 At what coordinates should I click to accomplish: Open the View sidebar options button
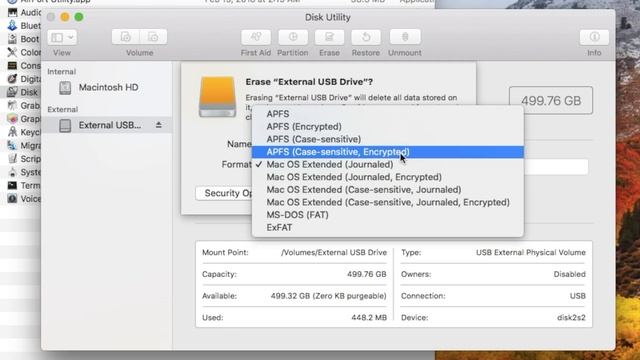tap(62, 38)
